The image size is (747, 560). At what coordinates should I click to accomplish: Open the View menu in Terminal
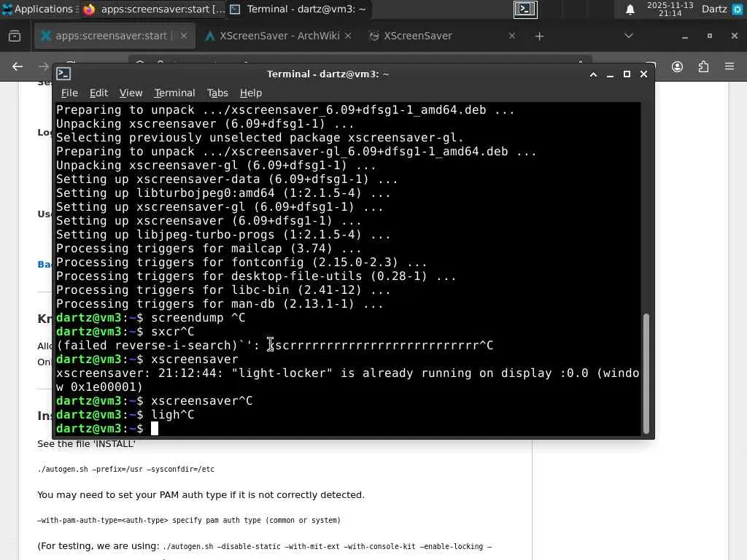(x=131, y=93)
